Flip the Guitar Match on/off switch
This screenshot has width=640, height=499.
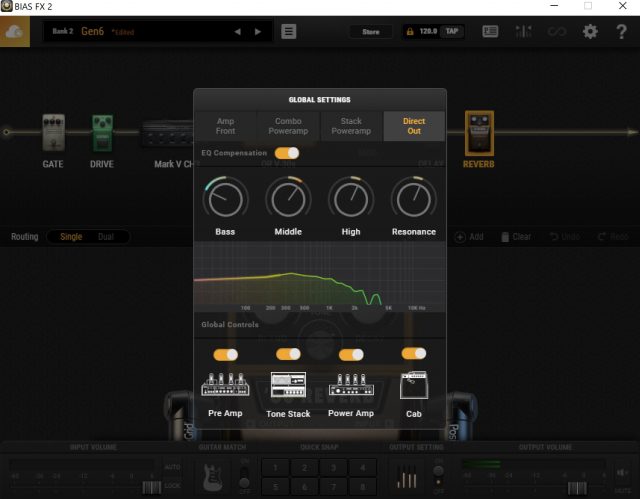(244, 477)
